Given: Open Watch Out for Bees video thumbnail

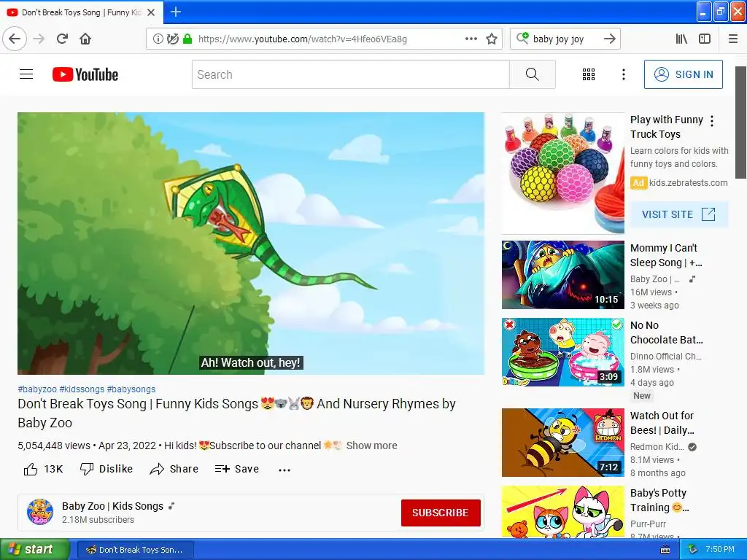Looking at the screenshot, I should [562, 443].
